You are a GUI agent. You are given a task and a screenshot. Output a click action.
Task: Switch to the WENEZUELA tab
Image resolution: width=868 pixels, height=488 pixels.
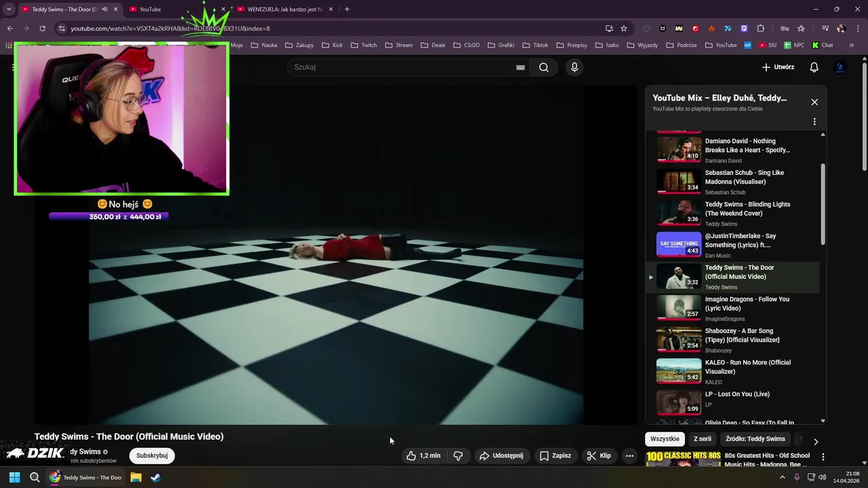click(285, 9)
